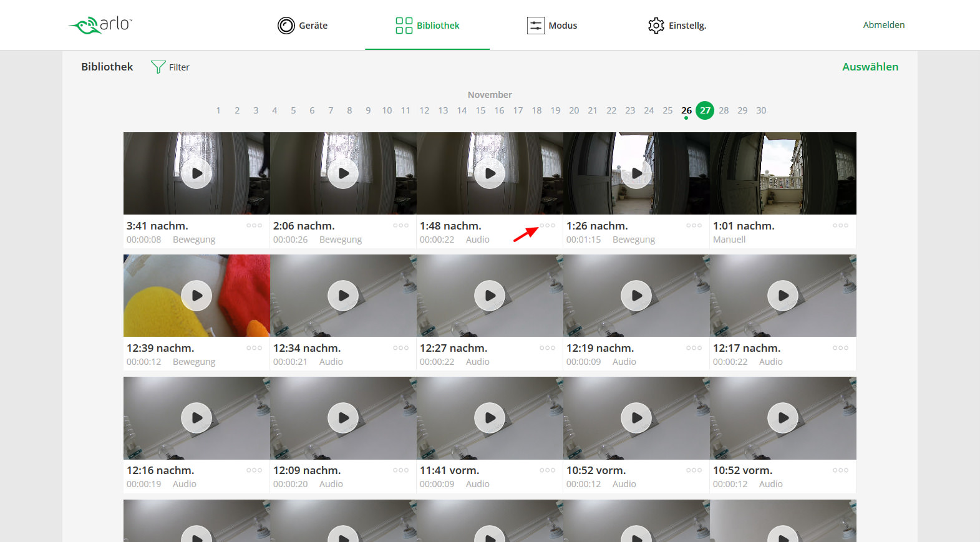Open the Einstellg. gear icon
Screen dimensions: 980x542
click(x=656, y=26)
